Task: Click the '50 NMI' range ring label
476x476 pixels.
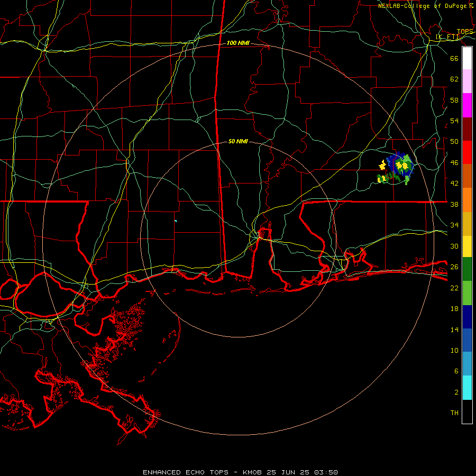Action: pos(238,141)
